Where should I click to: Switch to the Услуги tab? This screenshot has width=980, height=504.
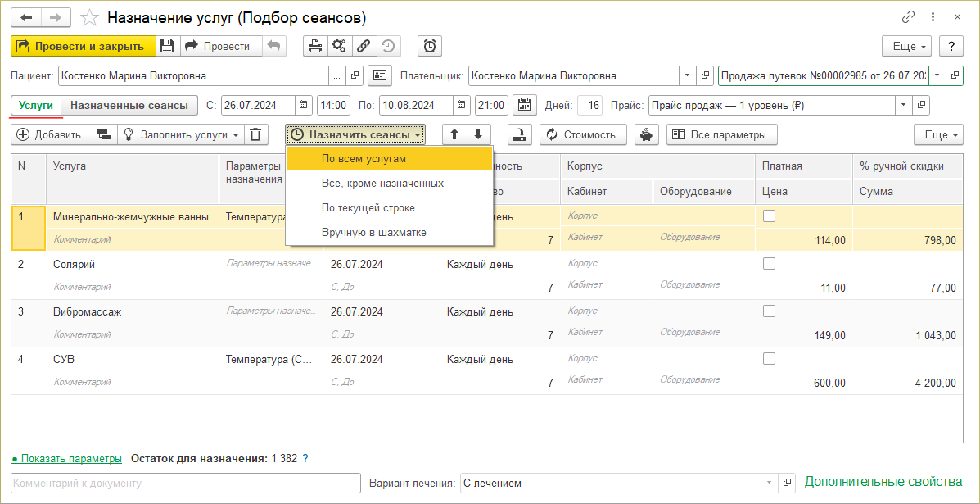point(36,105)
